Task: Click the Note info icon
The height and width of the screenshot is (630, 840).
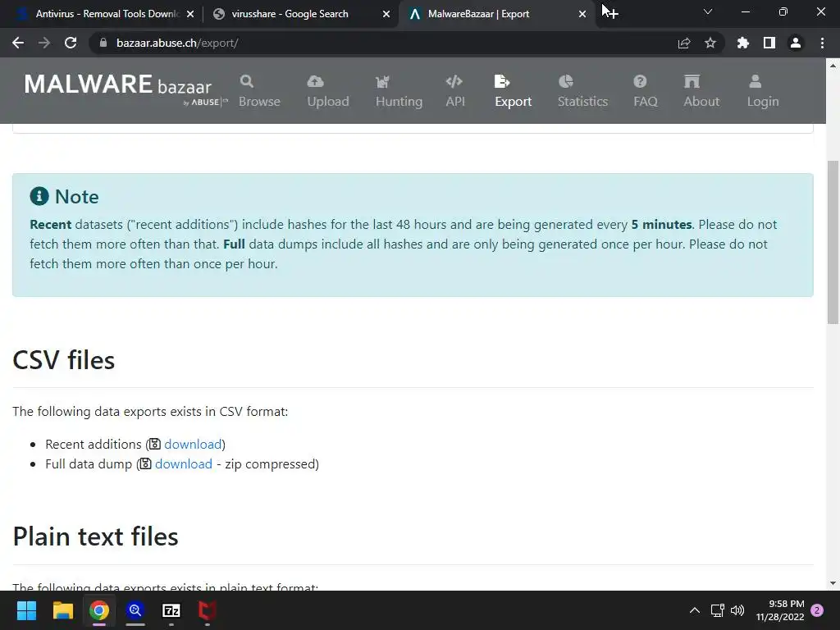Action: tap(39, 197)
